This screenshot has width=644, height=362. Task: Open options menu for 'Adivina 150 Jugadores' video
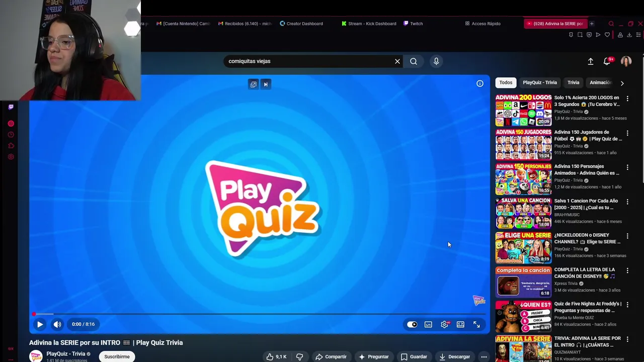tap(627, 133)
